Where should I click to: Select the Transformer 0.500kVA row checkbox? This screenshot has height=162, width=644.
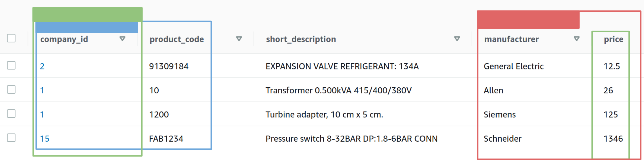tap(11, 90)
